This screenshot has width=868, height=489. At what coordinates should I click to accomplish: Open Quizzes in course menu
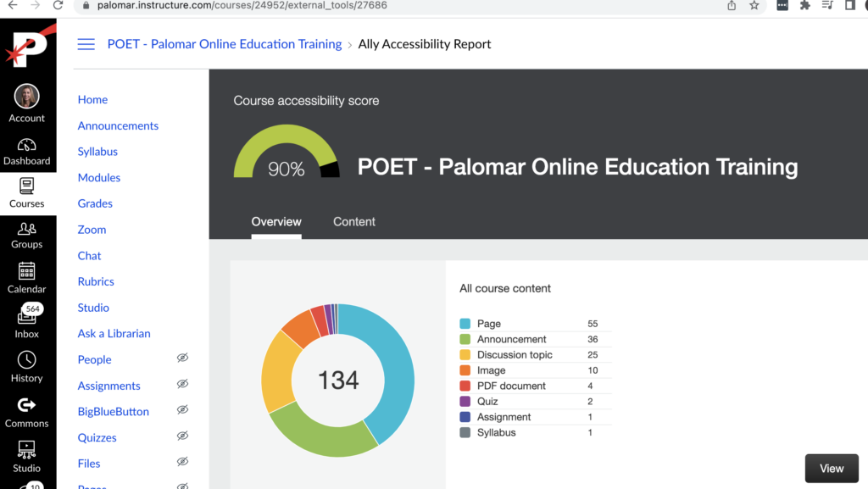pyautogui.click(x=97, y=437)
